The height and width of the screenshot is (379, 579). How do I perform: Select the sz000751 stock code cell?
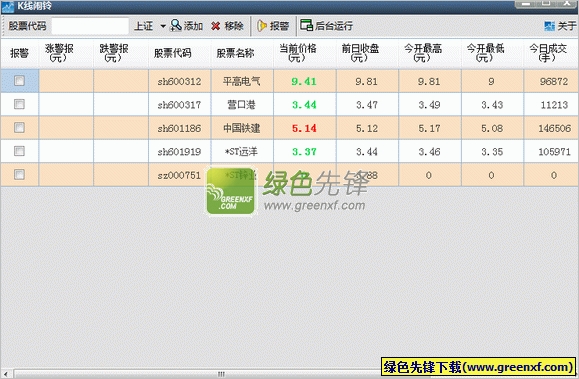[x=179, y=175]
